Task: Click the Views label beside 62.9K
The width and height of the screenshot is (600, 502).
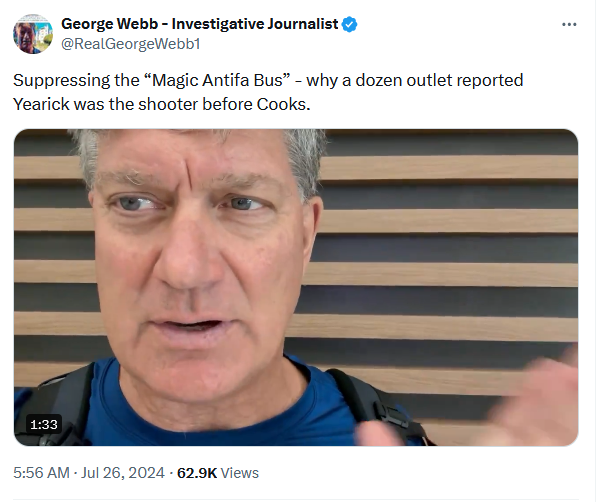Action: coord(240,473)
